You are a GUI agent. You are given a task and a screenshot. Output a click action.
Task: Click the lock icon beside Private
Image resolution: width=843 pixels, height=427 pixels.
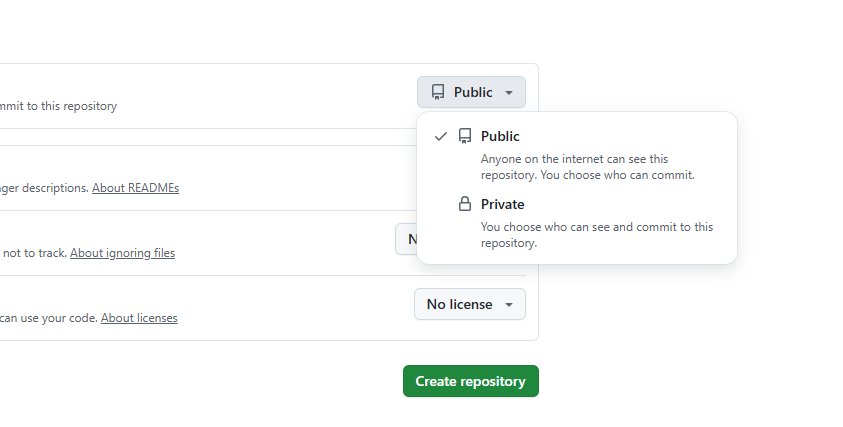464,204
